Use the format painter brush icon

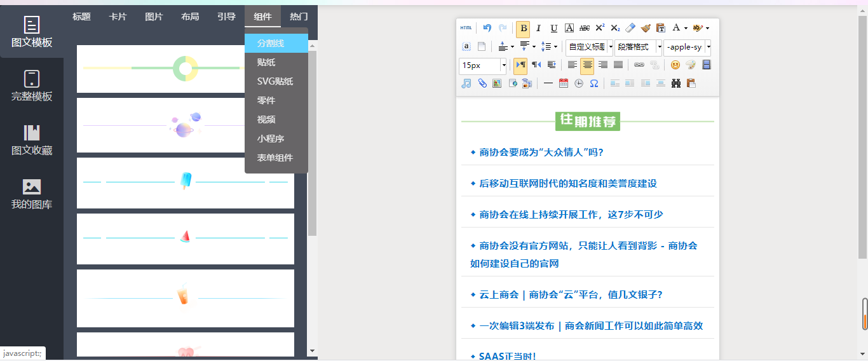pyautogui.click(x=646, y=28)
